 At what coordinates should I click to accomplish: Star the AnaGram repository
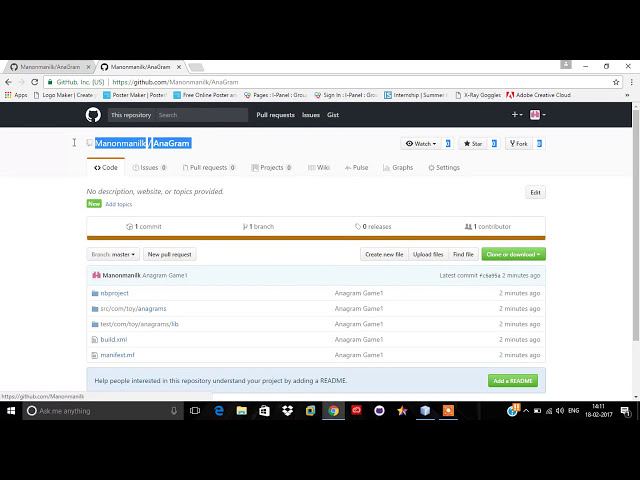[x=473, y=144]
